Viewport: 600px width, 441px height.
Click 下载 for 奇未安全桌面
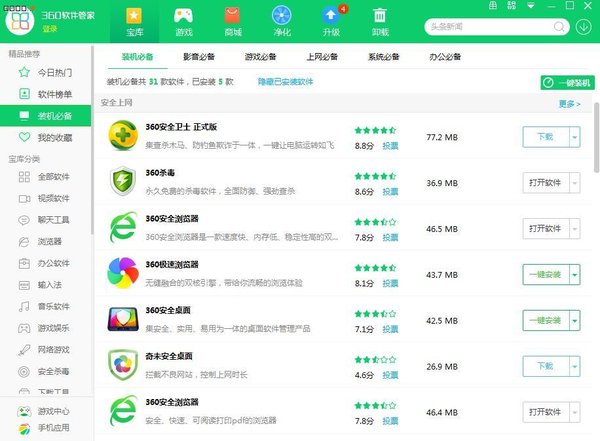click(x=546, y=366)
